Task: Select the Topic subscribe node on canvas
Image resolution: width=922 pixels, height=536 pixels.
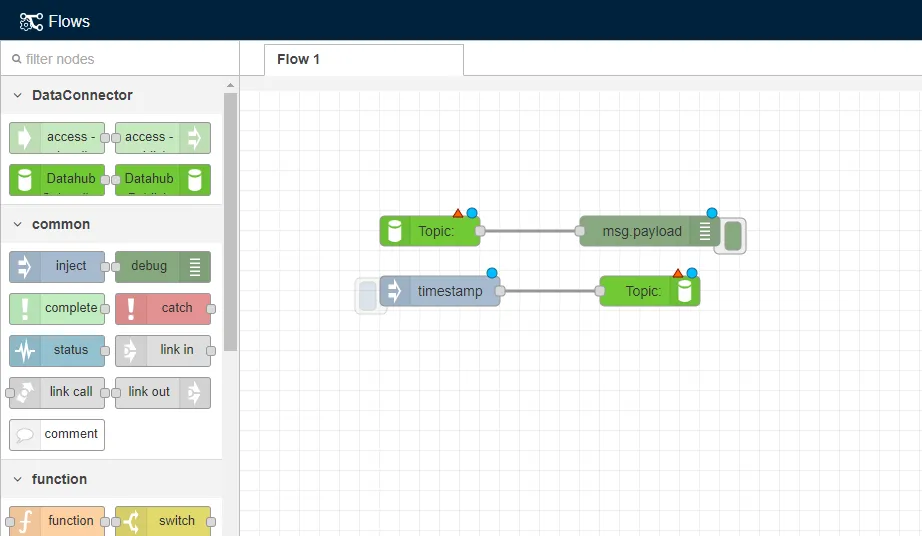Action: (x=430, y=231)
